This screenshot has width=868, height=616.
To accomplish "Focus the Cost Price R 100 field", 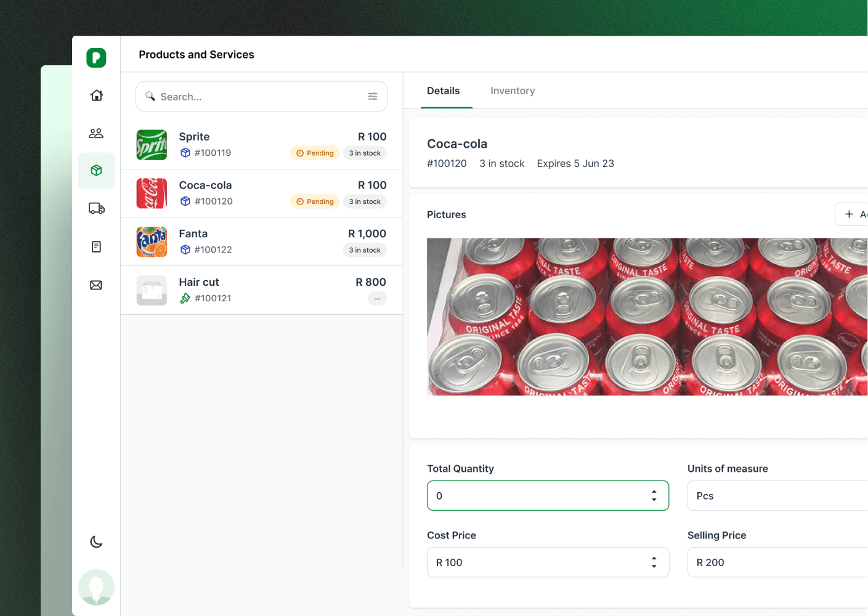I will click(x=548, y=562).
